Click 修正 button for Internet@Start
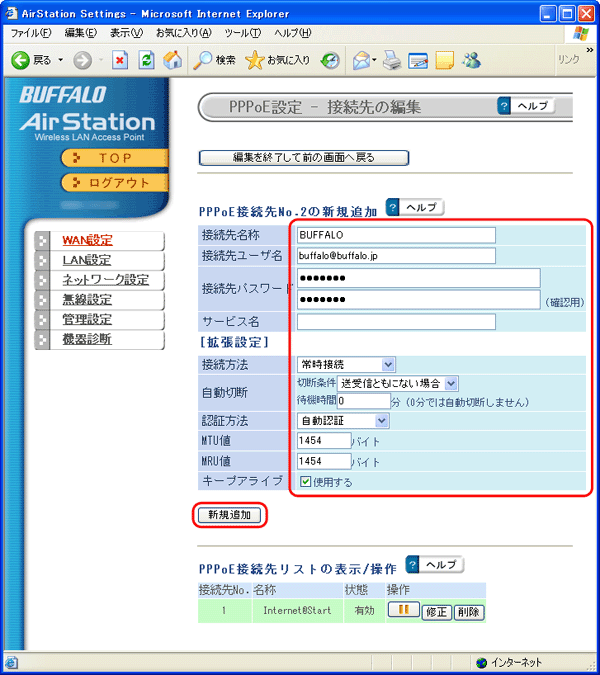Image resolution: width=600 pixels, height=675 pixels. coord(436,612)
